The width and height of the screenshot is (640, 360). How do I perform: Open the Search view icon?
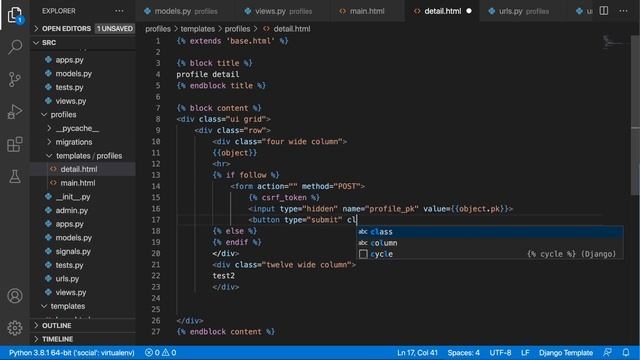pyautogui.click(x=15, y=47)
